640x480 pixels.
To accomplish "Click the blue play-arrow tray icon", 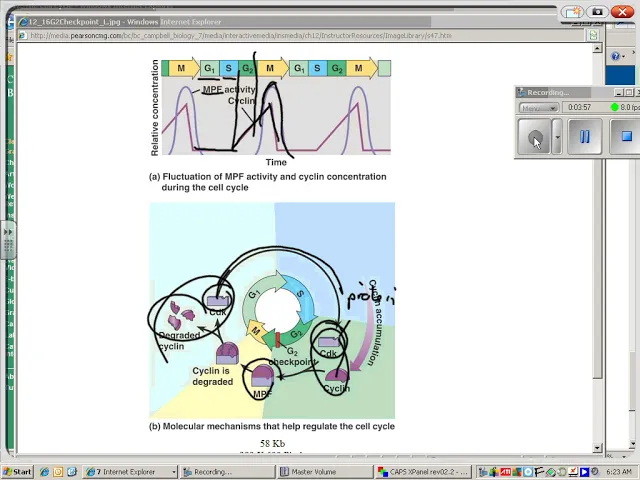I will (584, 472).
